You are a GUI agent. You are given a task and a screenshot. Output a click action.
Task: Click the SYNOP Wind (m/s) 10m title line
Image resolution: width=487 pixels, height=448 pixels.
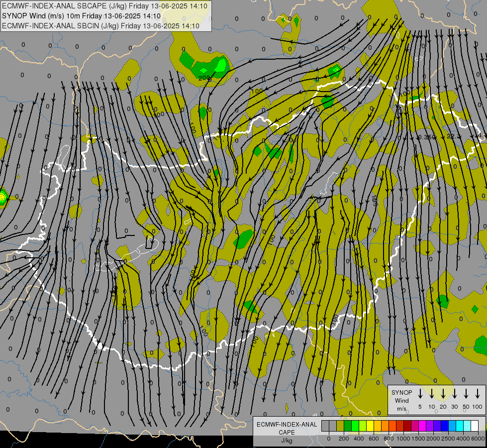[82, 16]
